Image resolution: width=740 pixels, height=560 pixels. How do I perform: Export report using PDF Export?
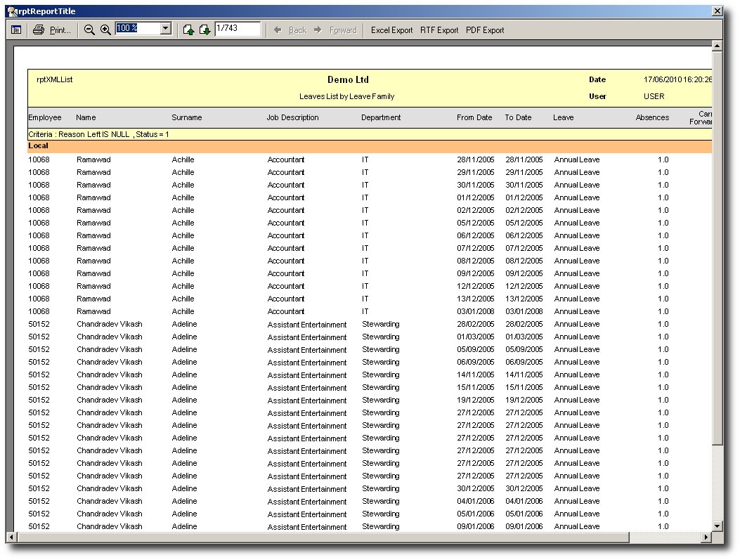(x=485, y=30)
